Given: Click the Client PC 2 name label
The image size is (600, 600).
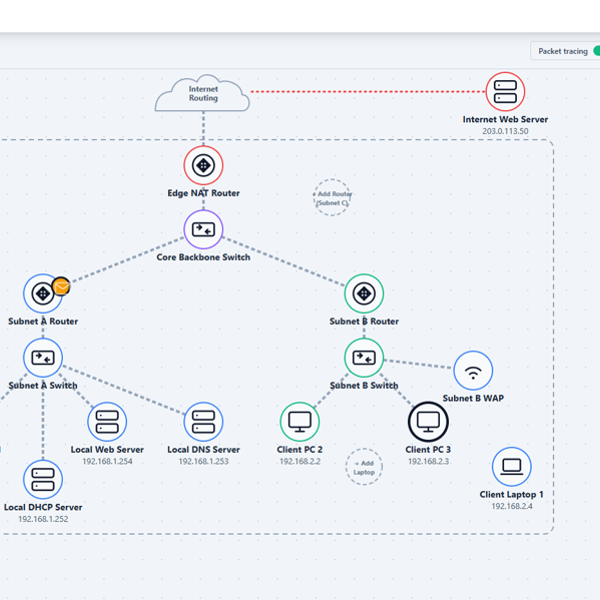Looking at the screenshot, I should click(300, 450).
